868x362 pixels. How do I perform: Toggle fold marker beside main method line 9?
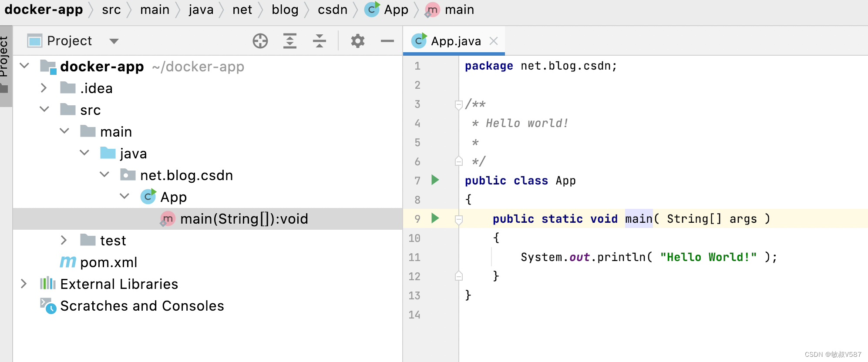coord(458,219)
